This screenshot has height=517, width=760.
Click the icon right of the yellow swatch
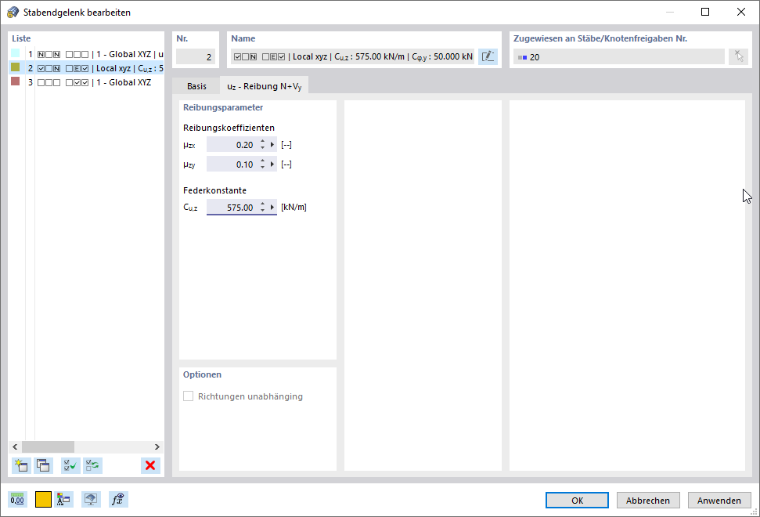63,499
